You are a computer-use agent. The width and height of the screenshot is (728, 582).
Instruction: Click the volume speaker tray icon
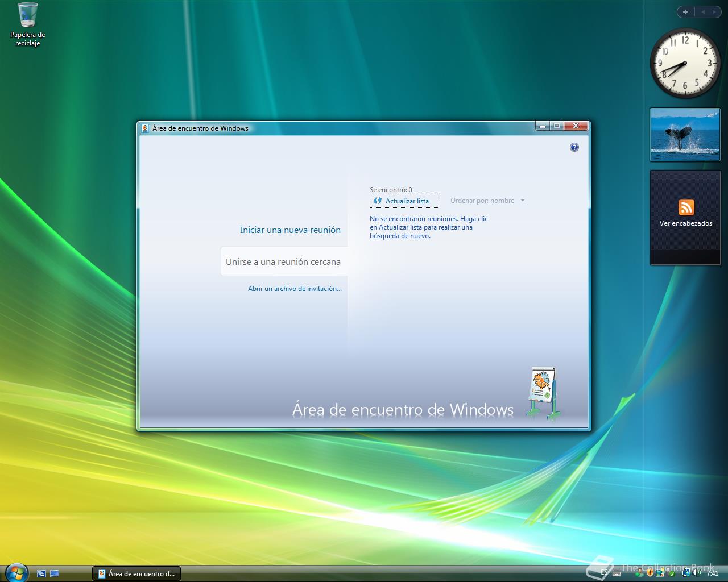click(x=697, y=573)
